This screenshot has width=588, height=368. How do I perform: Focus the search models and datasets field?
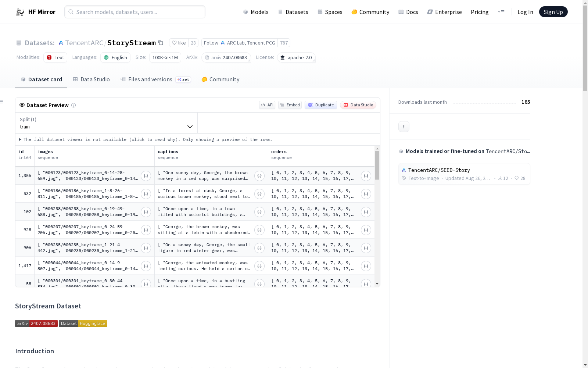[x=135, y=12]
